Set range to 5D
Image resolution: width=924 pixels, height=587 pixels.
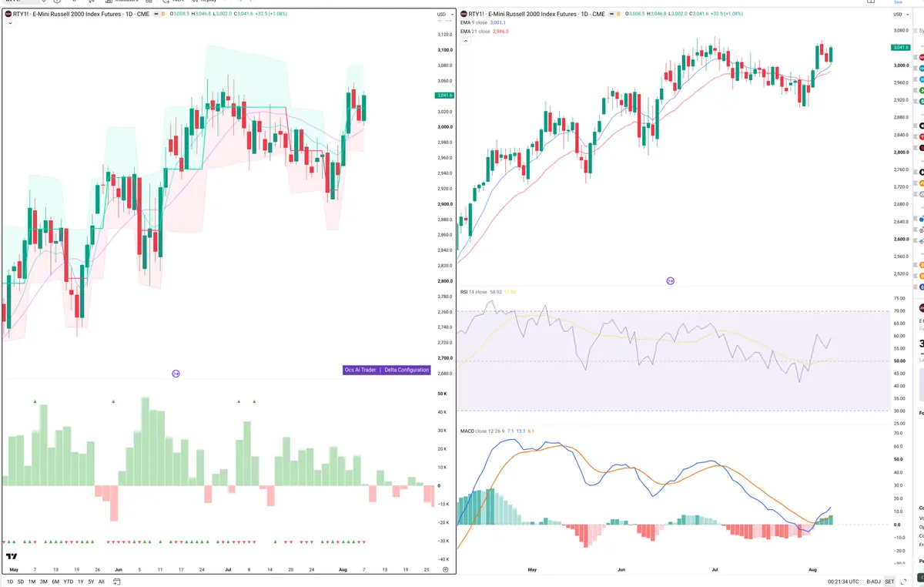tap(21, 582)
